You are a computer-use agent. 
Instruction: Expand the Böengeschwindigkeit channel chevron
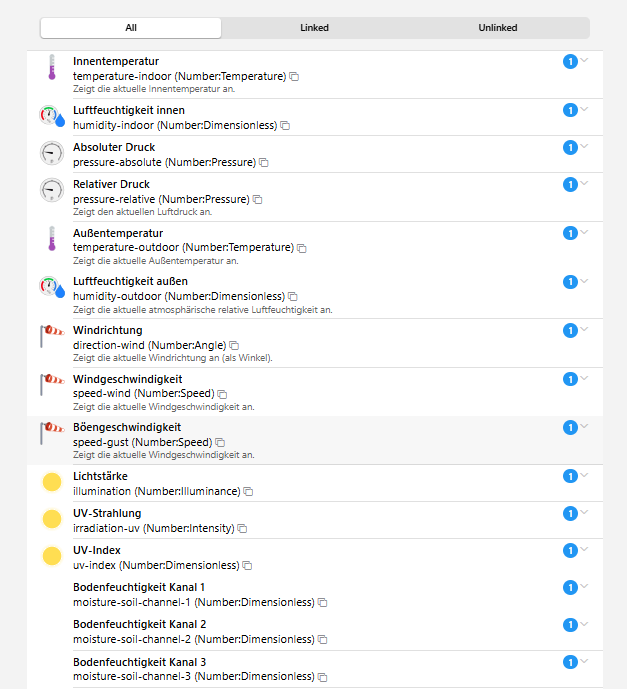[585, 427]
